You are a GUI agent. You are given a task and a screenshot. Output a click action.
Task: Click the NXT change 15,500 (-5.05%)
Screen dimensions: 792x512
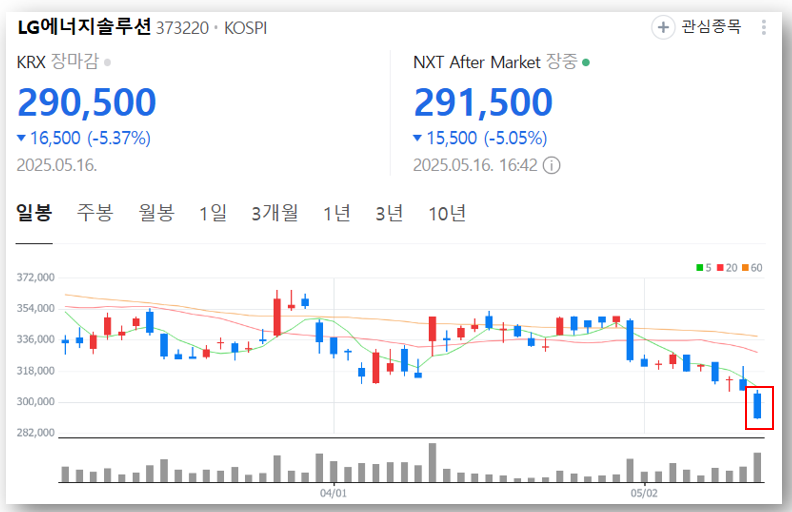click(480, 138)
